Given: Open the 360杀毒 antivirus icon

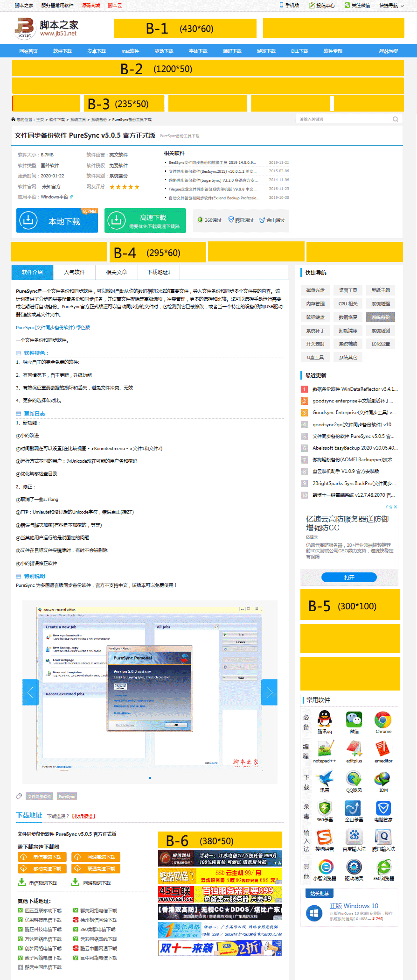Looking at the screenshot, I should click(325, 807).
